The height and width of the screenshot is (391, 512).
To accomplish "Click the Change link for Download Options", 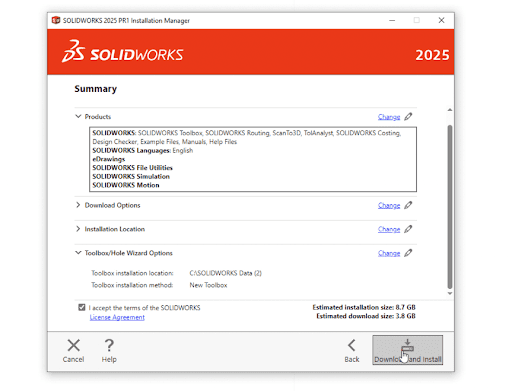I will 389,206.
